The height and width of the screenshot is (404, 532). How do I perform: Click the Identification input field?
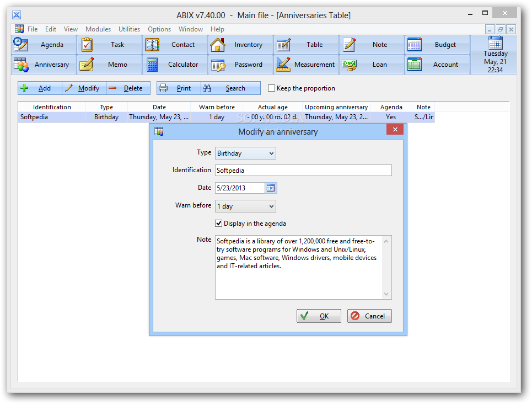(x=303, y=170)
